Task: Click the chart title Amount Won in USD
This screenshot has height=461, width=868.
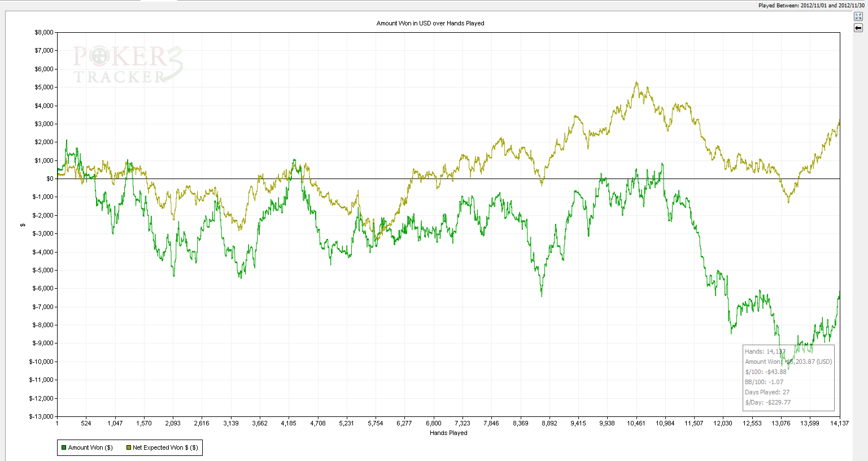Action: click(x=430, y=23)
